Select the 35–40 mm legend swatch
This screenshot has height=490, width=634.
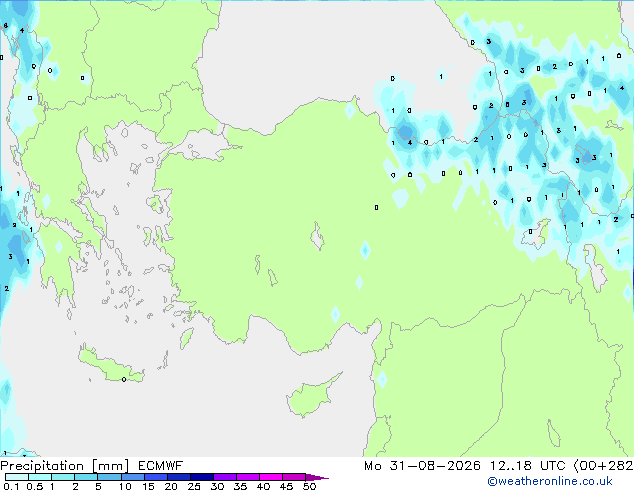[x=247, y=477]
